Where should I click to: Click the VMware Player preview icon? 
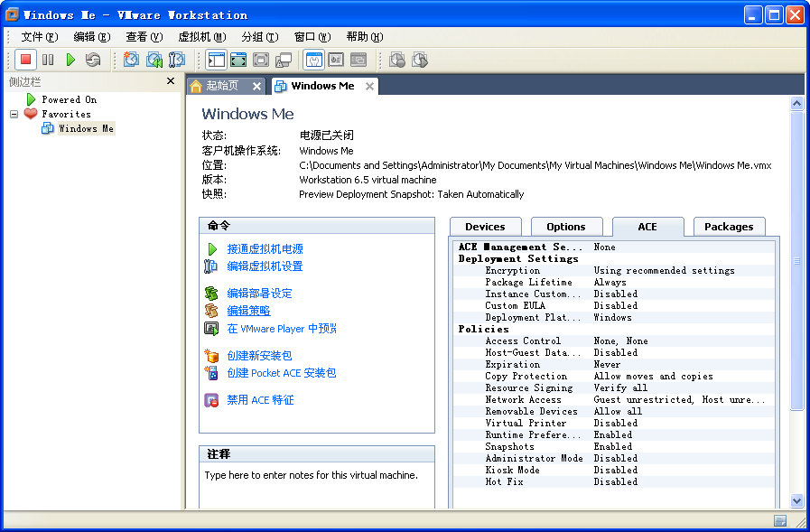coord(211,329)
